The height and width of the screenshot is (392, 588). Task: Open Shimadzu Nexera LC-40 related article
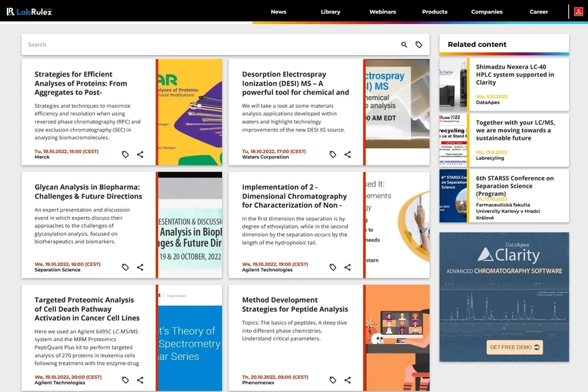[x=515, y=75]
